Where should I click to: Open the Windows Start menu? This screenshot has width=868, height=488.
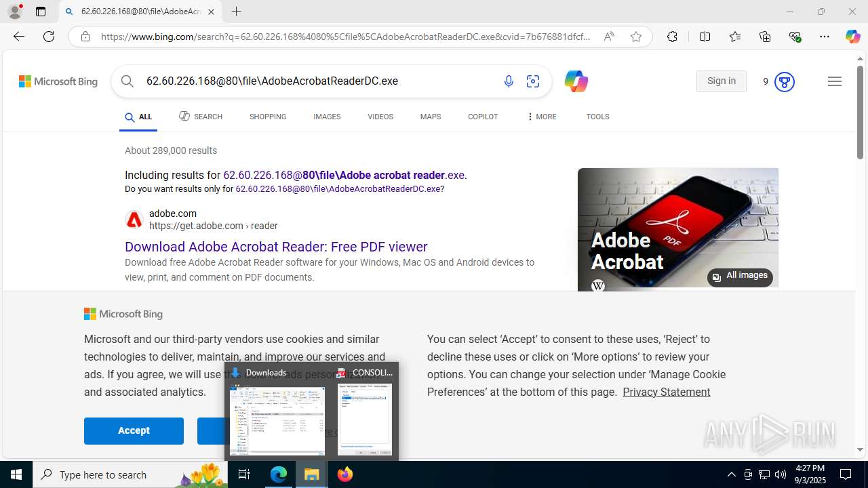16,474
